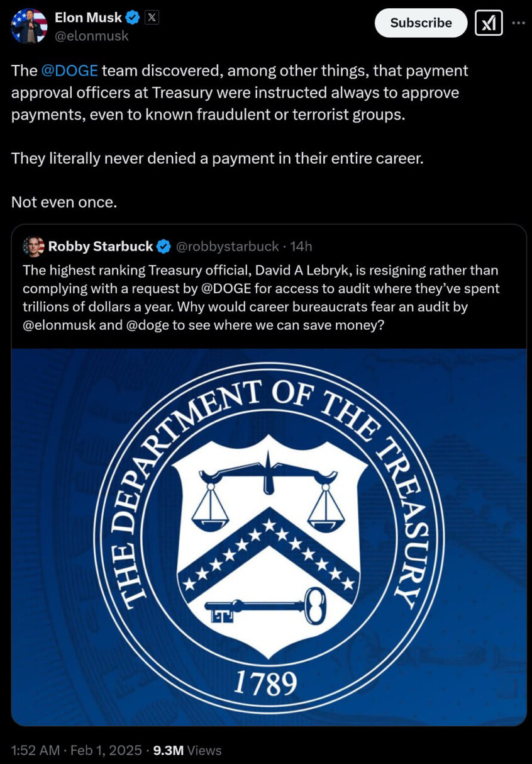
Task: Open Elon Musk's profile picture
Action: point(29,26)
